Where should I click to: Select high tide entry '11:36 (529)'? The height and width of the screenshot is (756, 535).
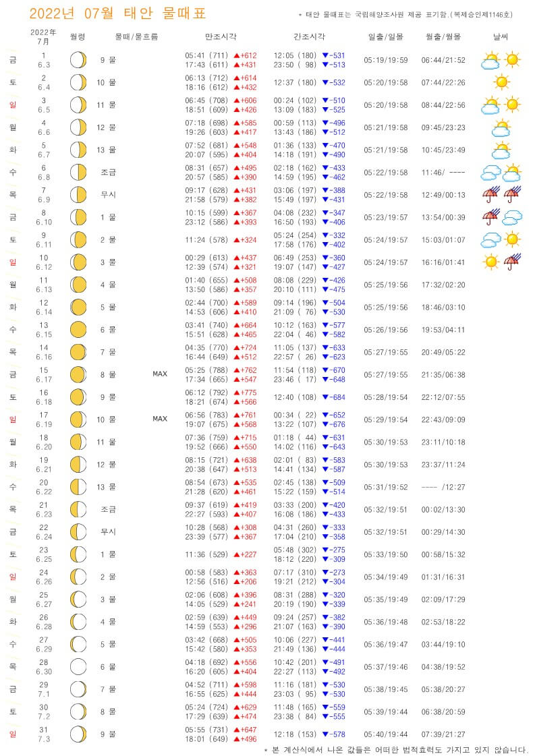pos(206,554)
